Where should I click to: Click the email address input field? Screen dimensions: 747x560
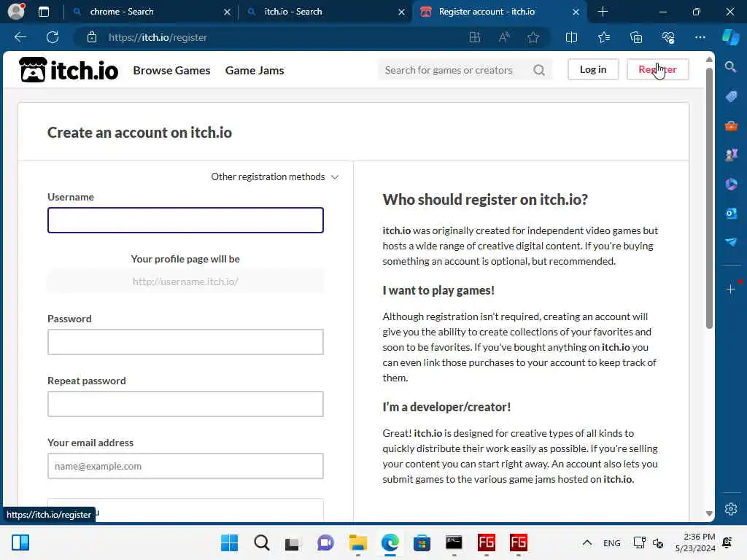(x=185, y=466)
